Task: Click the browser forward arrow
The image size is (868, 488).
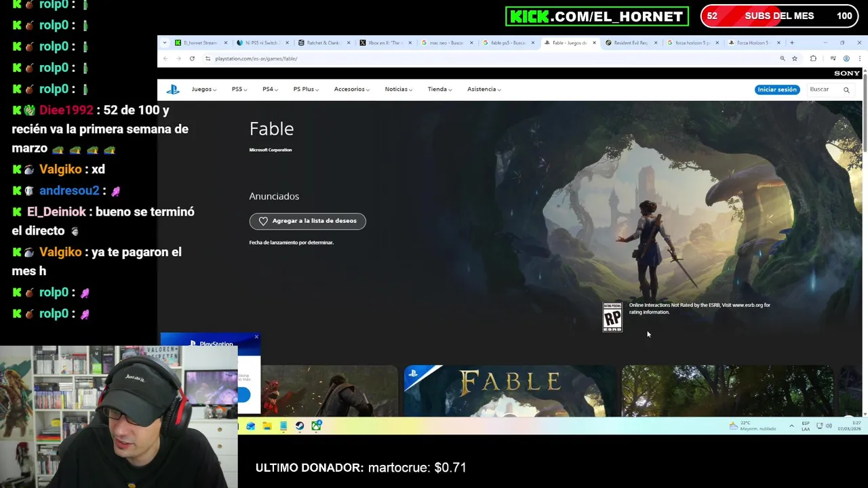Action: [178, 59]
